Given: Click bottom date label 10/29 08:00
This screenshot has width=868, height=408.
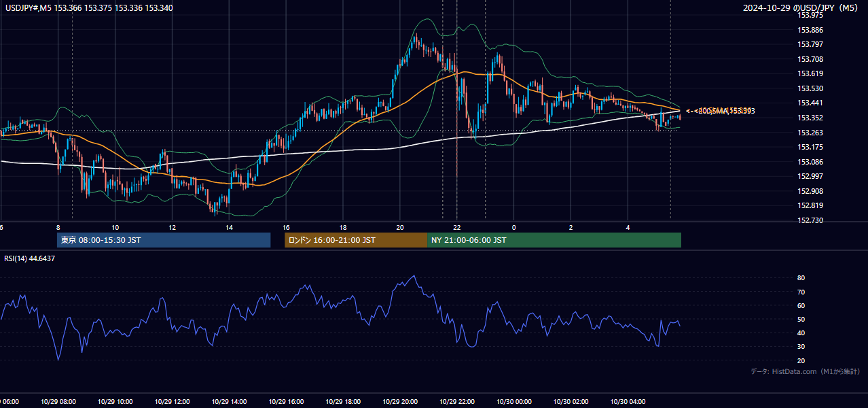Looking at the screenshot, I should coord(58,401).
